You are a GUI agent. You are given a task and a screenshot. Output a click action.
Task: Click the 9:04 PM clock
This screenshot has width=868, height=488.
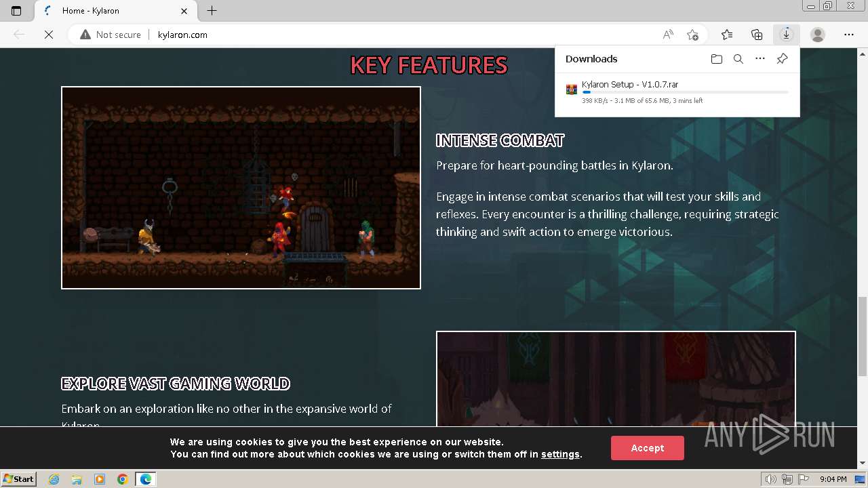[x=833, y=479]
